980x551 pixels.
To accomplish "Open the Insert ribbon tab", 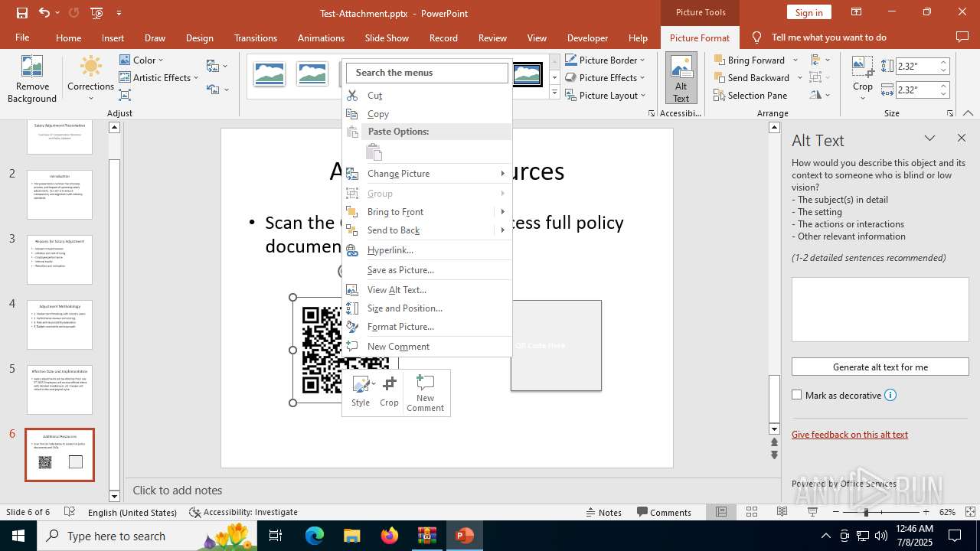I will (113, 37).
